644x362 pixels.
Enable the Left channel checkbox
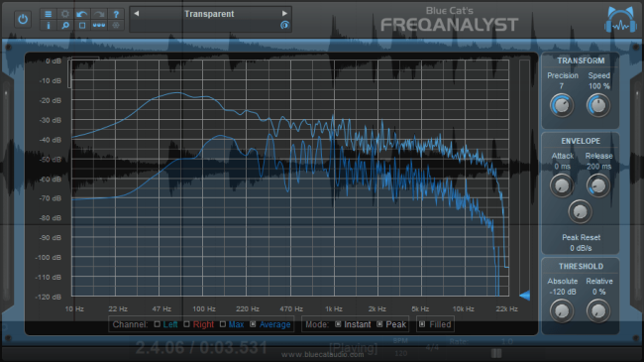(157, 324)
